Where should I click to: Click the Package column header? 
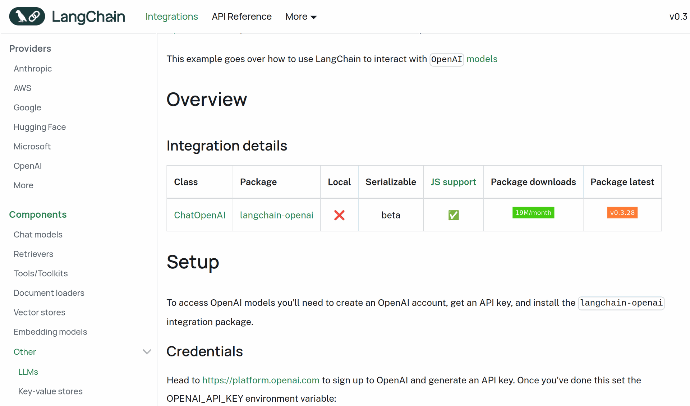point(258,182)
